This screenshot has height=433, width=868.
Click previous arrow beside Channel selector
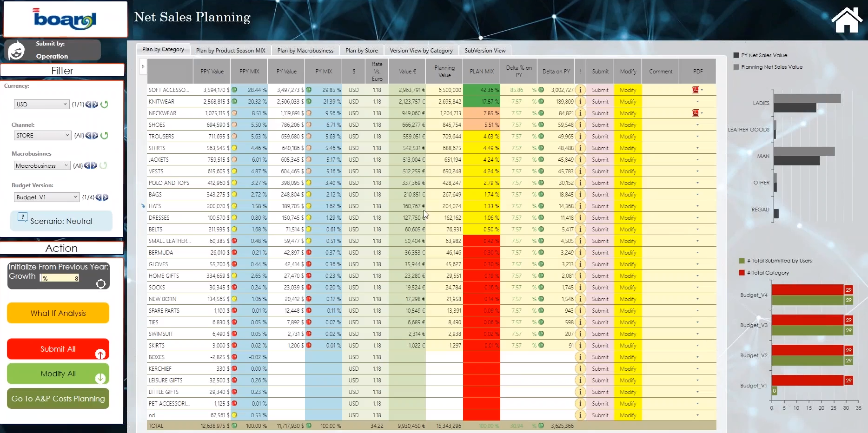click(x=88, y=136)
